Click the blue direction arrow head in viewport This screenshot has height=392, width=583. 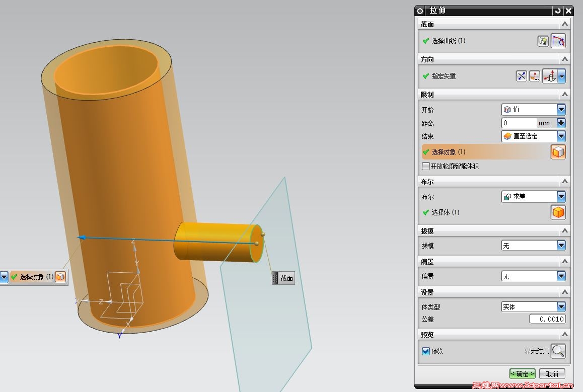point(82,238)
